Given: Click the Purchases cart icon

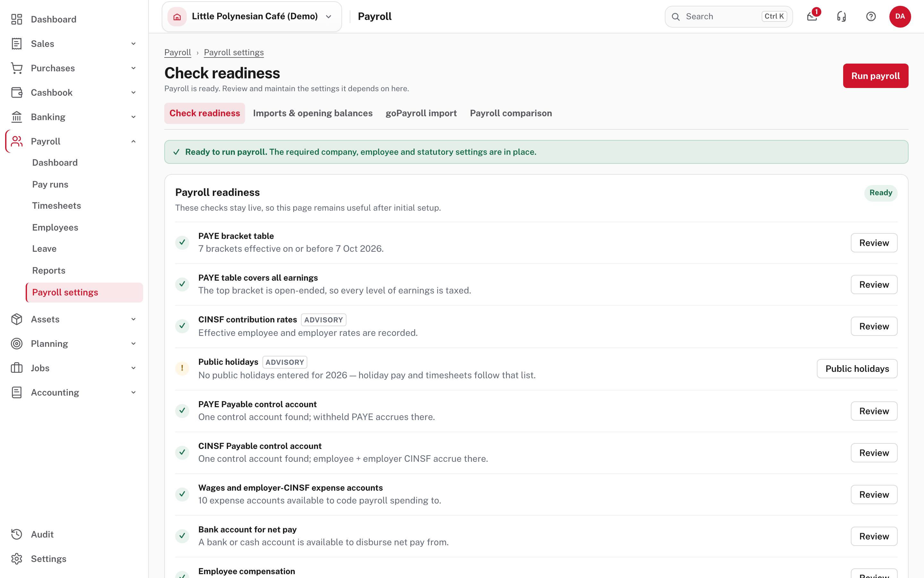Looking at the screenshot, I should pos(16,68).
